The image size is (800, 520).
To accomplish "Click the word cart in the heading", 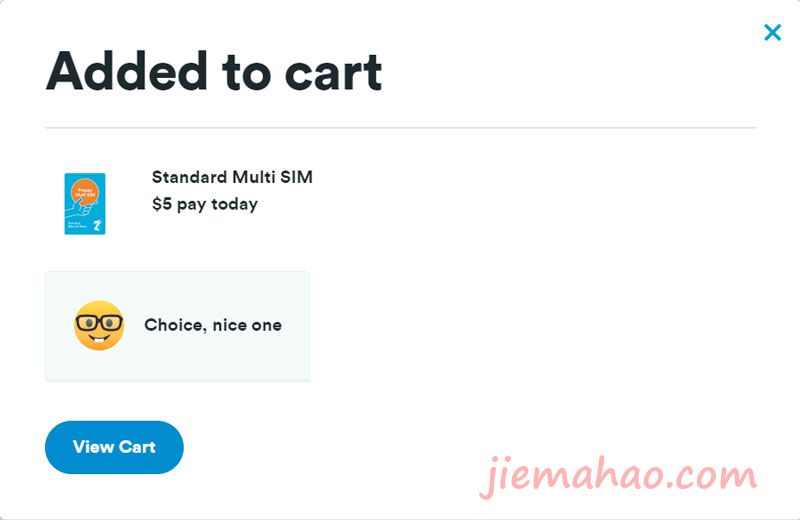I will pyautogui.click(x=333, y=72).
